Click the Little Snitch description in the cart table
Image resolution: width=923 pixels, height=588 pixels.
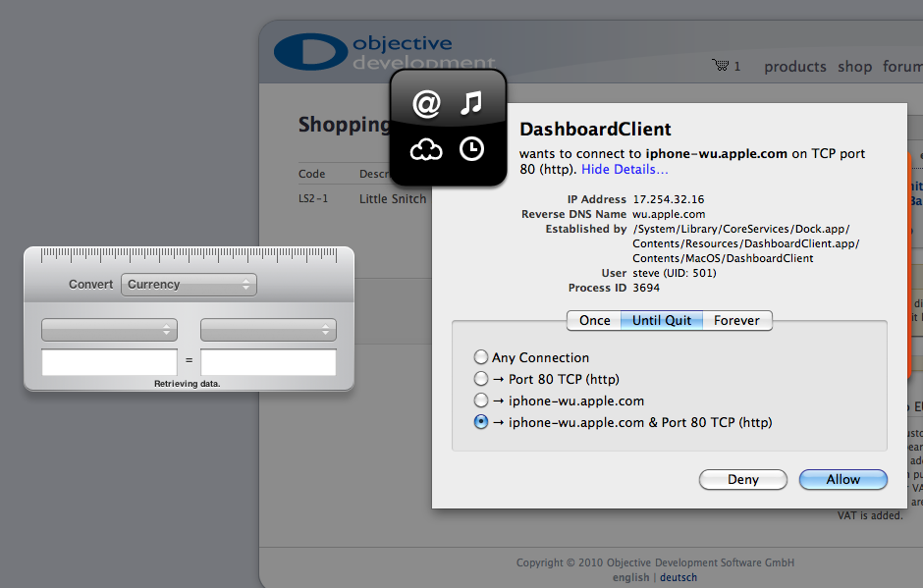393,199
